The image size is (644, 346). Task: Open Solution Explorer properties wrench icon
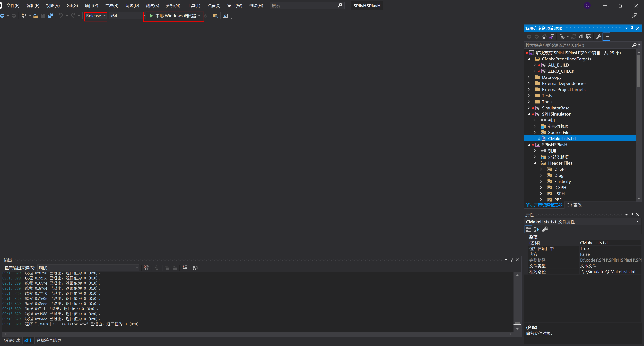click(598, 37)
